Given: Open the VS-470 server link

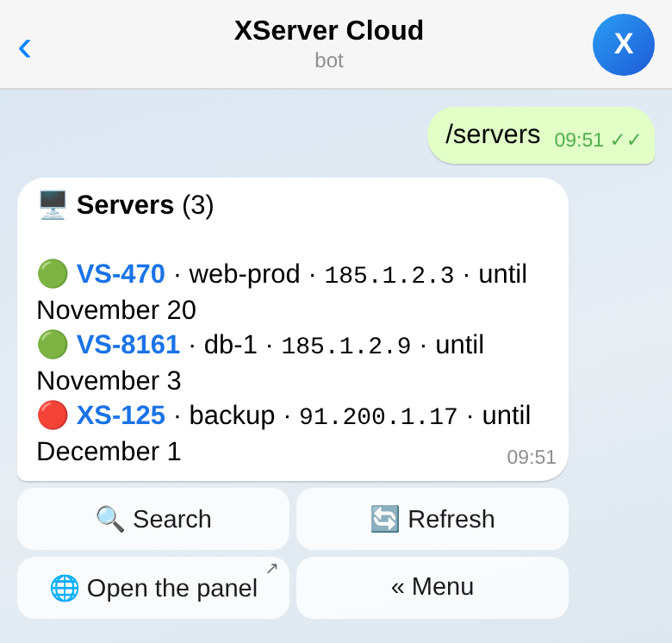Looking at the screenshot, I should (x=121, y=274).
